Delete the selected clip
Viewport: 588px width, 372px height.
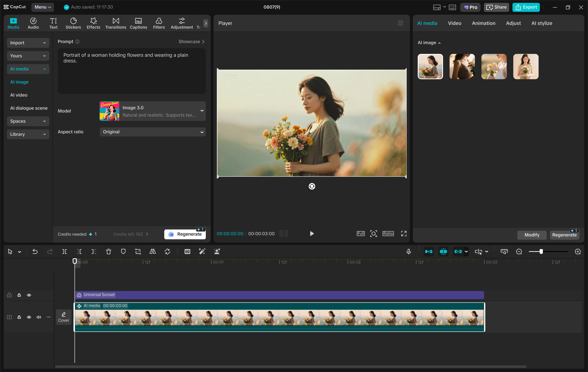pyautogui.click(x=108, y=251)
